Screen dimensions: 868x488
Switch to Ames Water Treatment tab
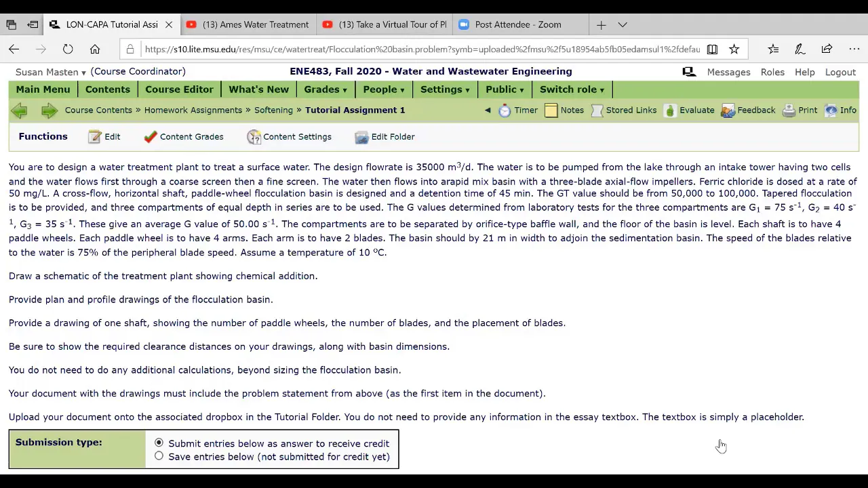[x=248, y=24]
